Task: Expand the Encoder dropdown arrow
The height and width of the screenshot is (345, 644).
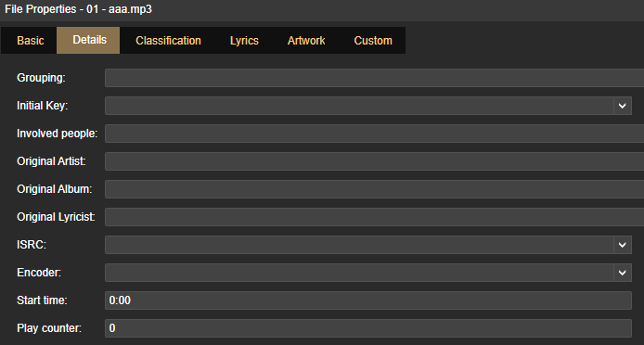Action: tap(623, 273)
